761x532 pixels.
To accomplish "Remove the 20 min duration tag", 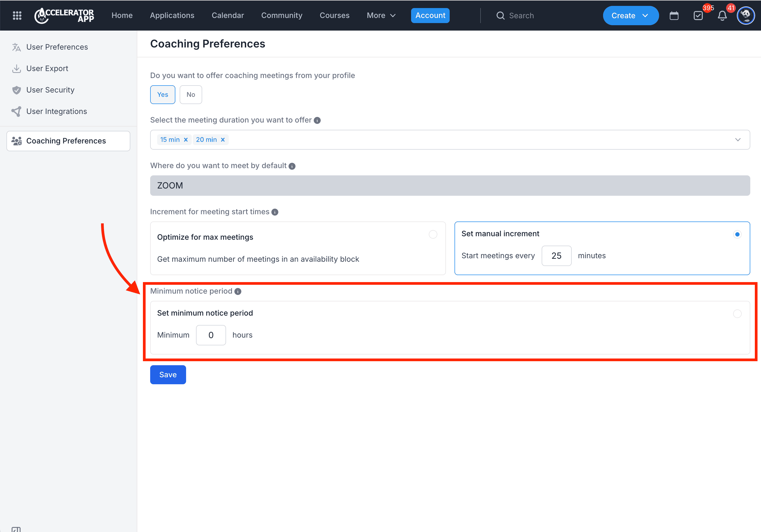I will pos(223,140).
